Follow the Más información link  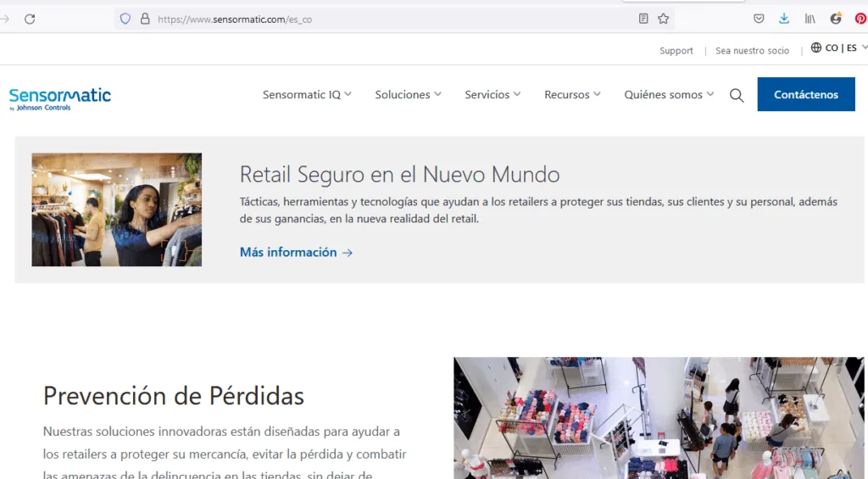tap(296, 253)
